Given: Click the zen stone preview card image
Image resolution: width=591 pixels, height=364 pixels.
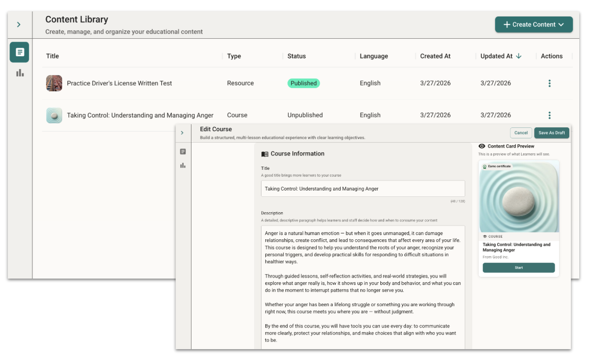Looking at the screenshot, I should click(x=518, y=196).
